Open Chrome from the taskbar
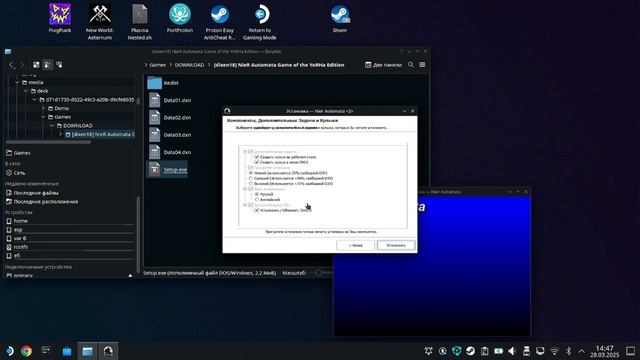Screen dimensions: 640x360 27,351
